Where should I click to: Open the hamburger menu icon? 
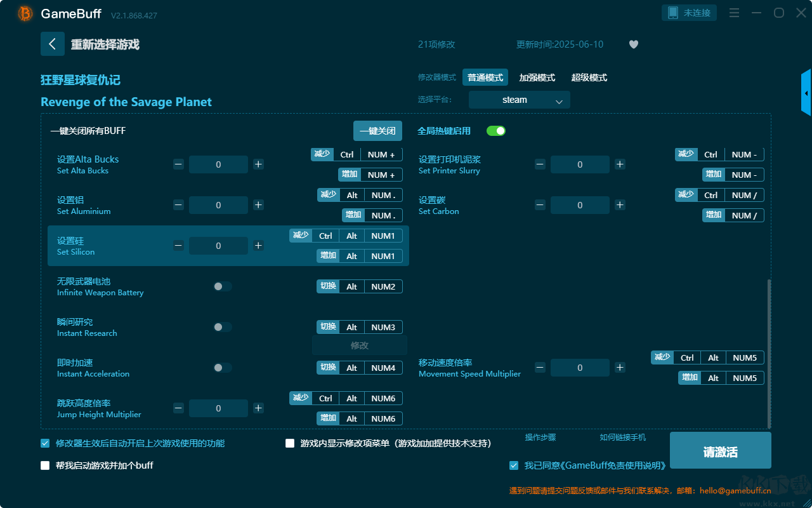tap(734, 13)
